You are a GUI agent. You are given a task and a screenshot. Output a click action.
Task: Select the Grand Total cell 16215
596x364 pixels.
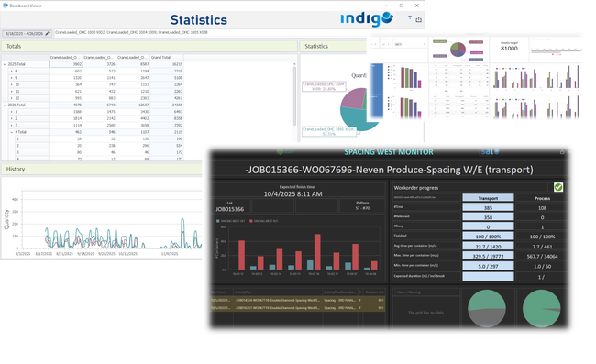coord(167,64)
